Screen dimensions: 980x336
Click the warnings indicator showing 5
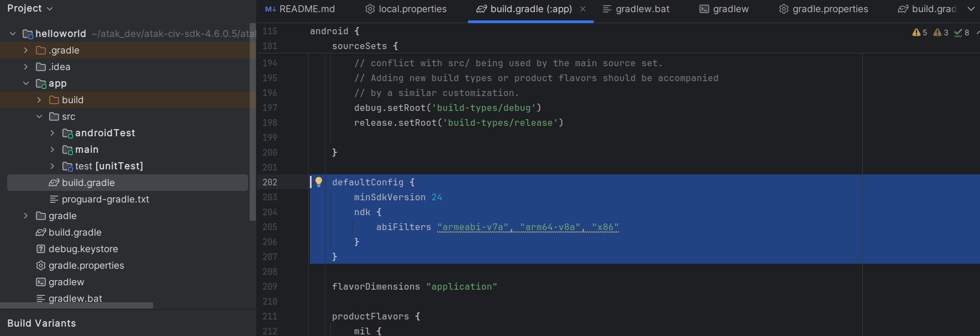coord(920,33)
